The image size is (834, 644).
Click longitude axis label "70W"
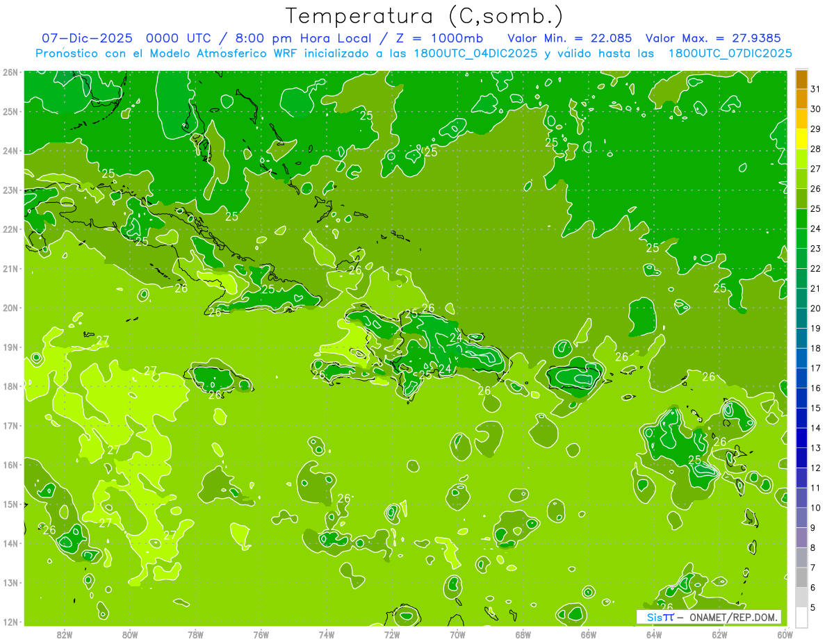coord(457,634)
